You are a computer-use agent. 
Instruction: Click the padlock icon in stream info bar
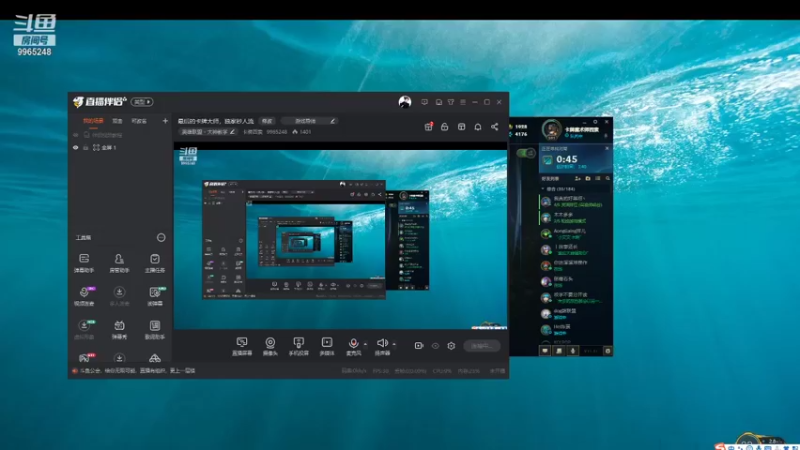point(444,127)
